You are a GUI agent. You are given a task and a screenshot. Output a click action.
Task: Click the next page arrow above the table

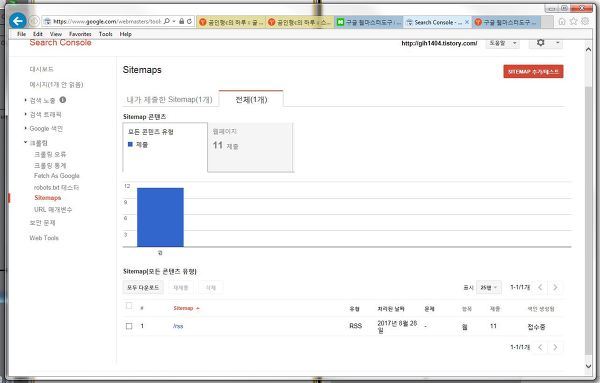click(x=556, y=287)
